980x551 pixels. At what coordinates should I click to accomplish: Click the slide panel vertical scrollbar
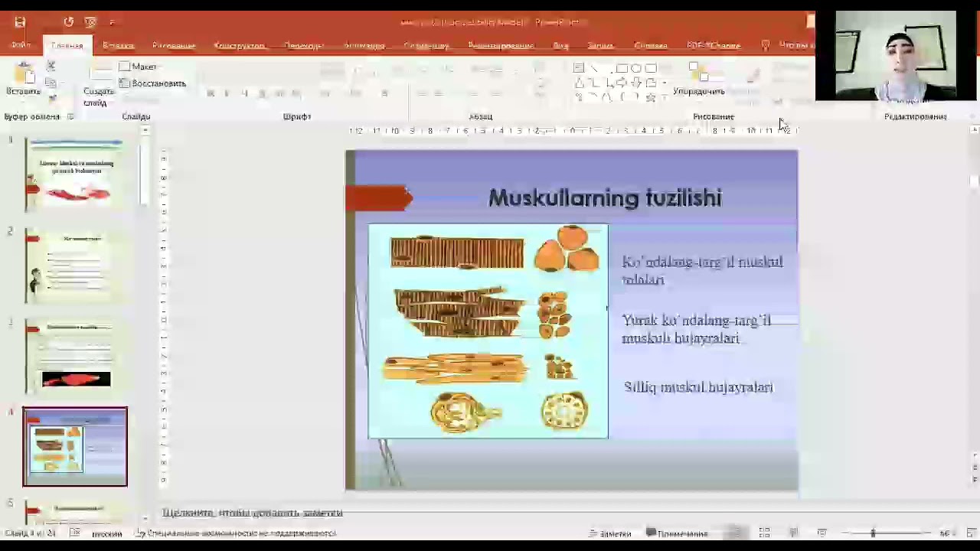coord(144,325)
